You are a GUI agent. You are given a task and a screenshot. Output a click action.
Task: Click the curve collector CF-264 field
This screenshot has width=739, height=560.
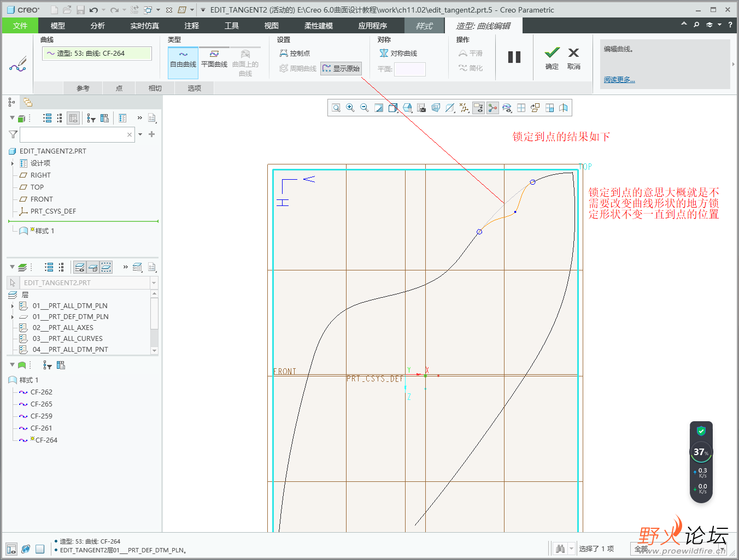coord(97,53)
